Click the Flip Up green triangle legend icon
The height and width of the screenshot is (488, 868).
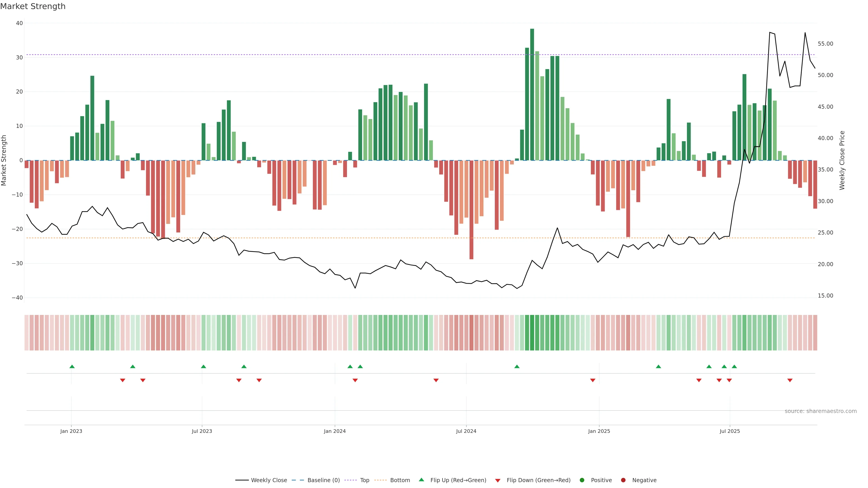[x=421, y=480]
